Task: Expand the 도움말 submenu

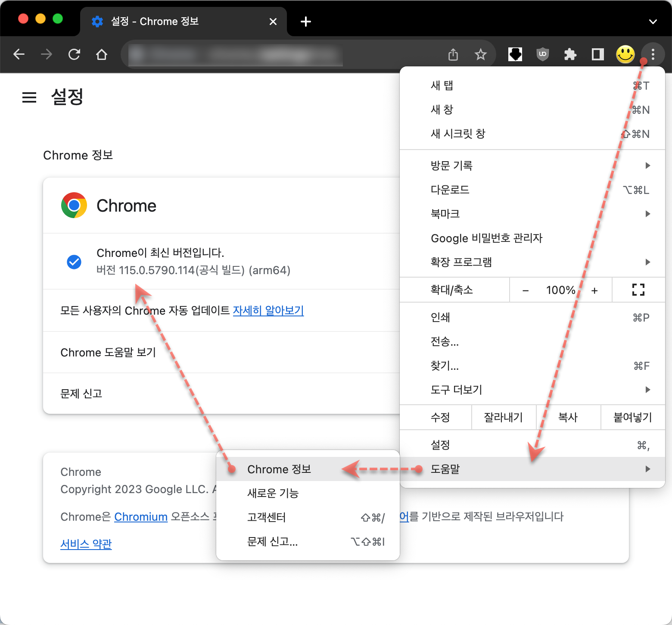Action: coord(532,469)
